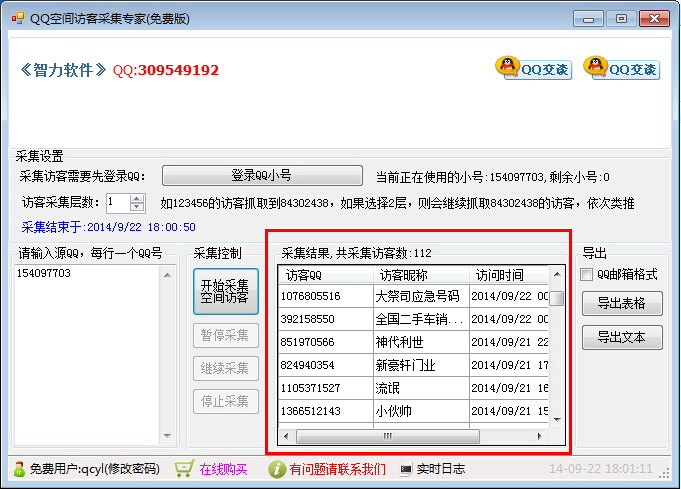
Task: Enable the QQ邮箱格式 checkbox
Action: tap(586, 274)
